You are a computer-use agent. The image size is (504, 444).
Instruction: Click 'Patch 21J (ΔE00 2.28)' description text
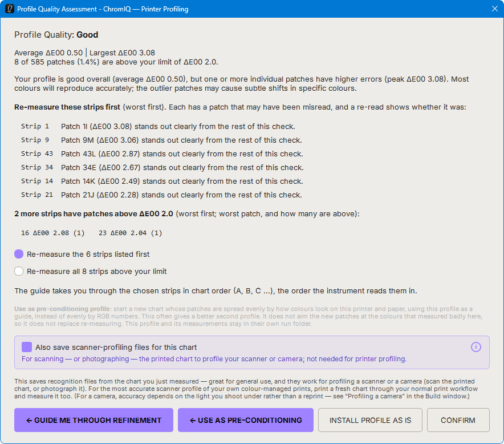click(x=182, y=195)
